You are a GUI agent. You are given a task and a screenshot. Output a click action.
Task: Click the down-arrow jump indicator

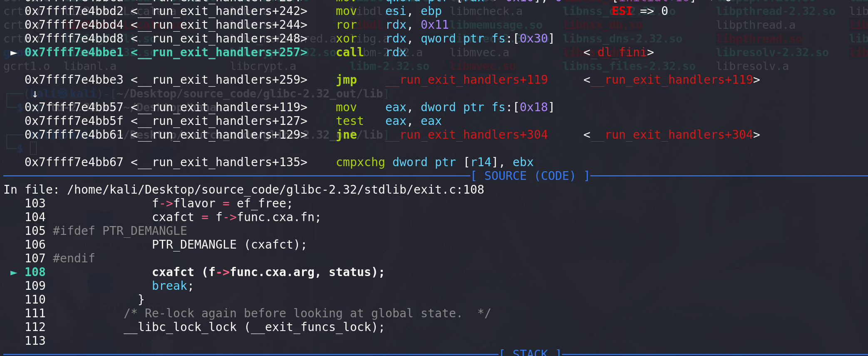click(35, 94)
